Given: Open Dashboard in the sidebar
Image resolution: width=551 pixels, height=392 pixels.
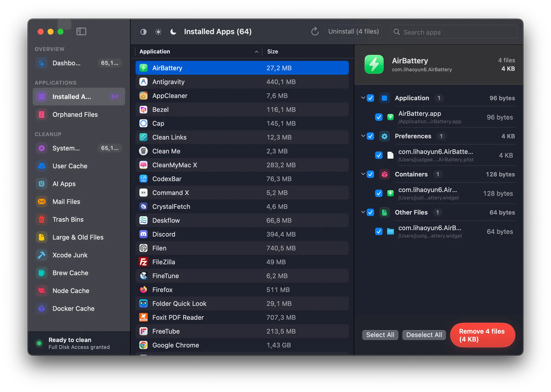Looking at the screenshot, I should tap(79, 63).
